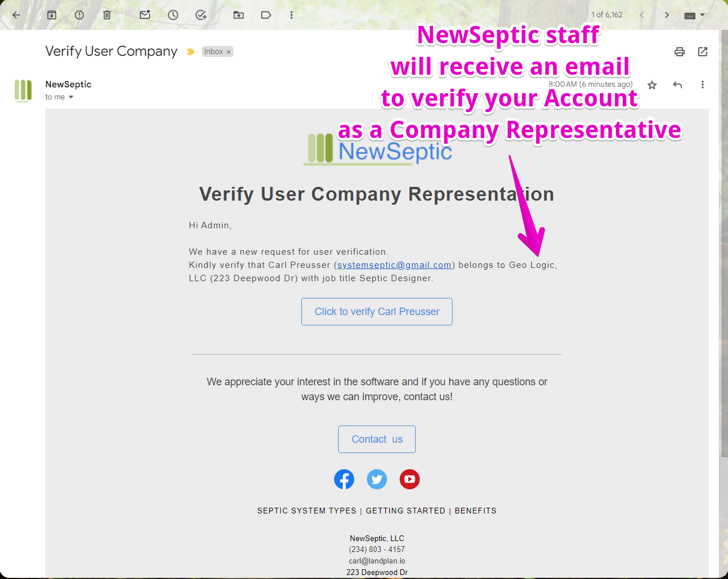Star the NewSeptic message
The image size is (728, 579).
tap(652, 85)
